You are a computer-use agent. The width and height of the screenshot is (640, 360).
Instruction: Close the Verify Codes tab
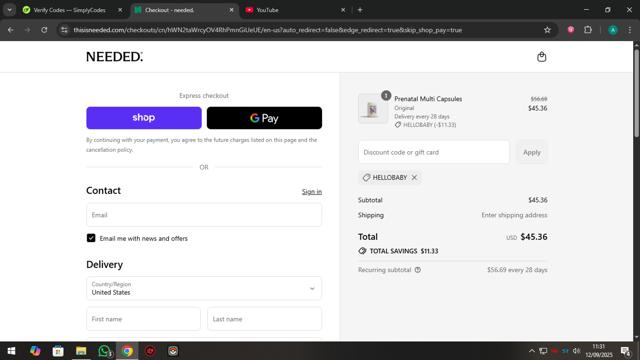click(120, 10)
